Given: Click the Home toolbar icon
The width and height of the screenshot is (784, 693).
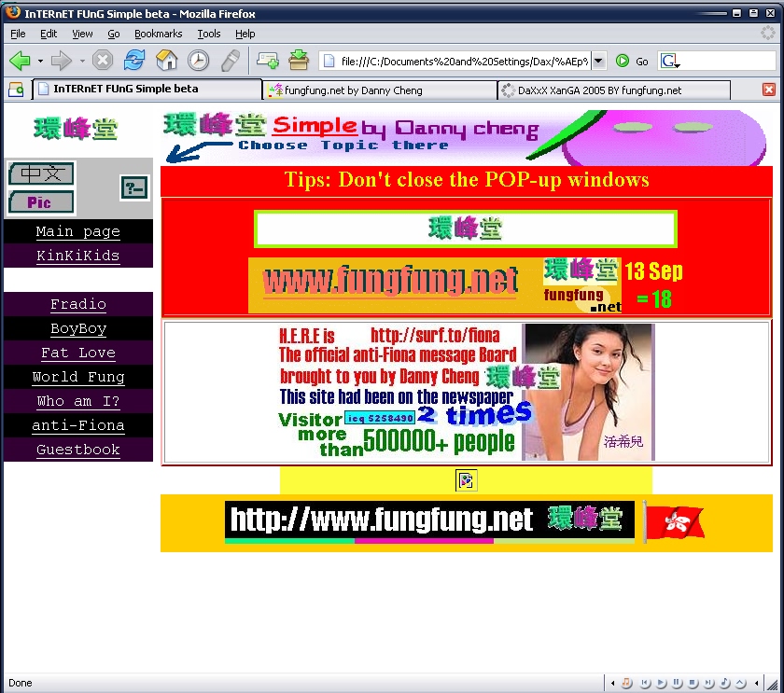Looking at the screenshot, I should point(166,61).
